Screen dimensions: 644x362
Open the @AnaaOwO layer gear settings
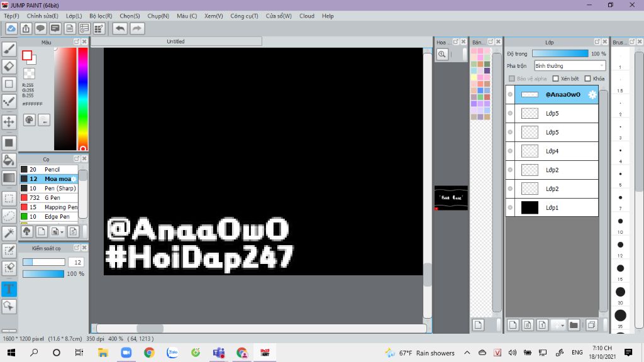(x=592, y=94)
